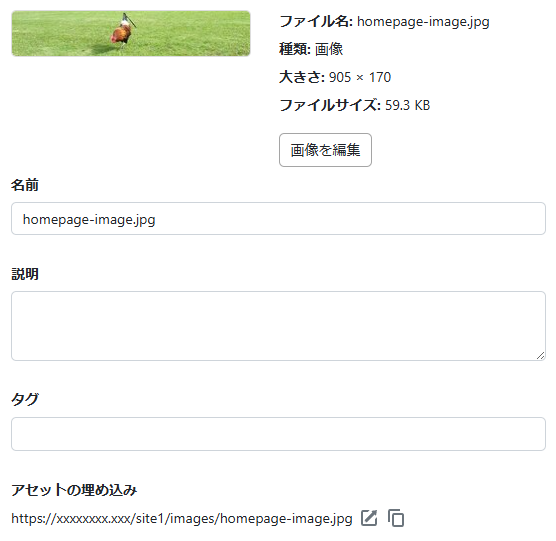Viewport: 556px width, 541px height.
Task: Select the rooster image thumbnail
Action: pyautogui.click(x=131, y=33)
